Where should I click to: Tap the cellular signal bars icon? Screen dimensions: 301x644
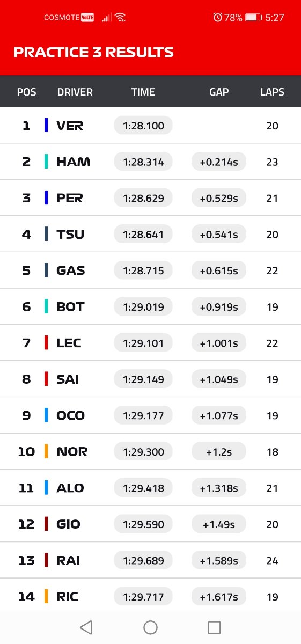point(107,18)
